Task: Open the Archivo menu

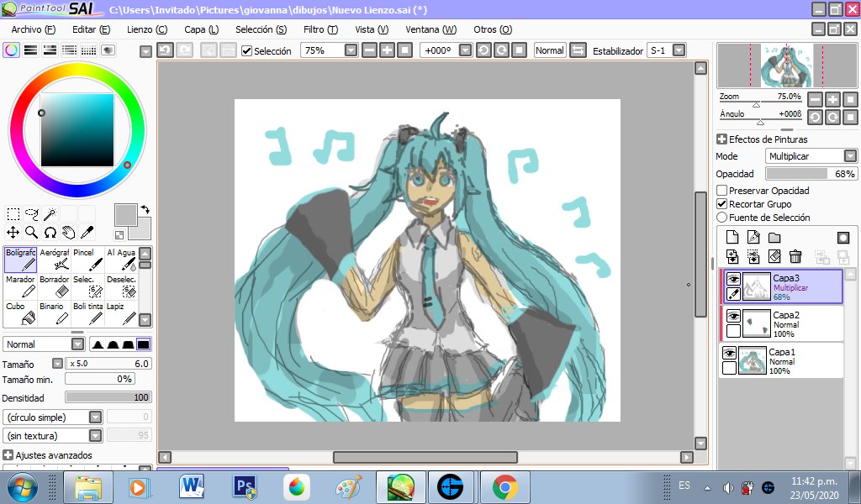Action: pyautogui.click(x=33, y=29)
